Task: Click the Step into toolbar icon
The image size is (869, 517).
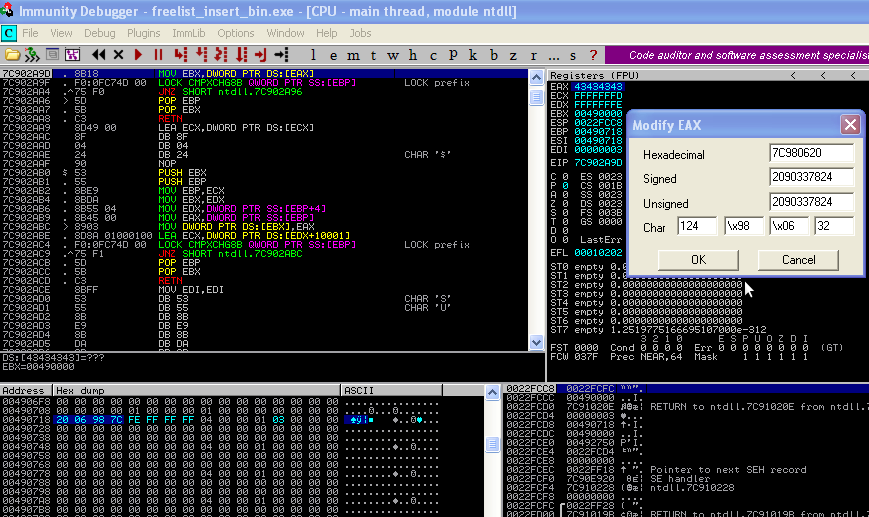Action: click(x=181, y=55)
